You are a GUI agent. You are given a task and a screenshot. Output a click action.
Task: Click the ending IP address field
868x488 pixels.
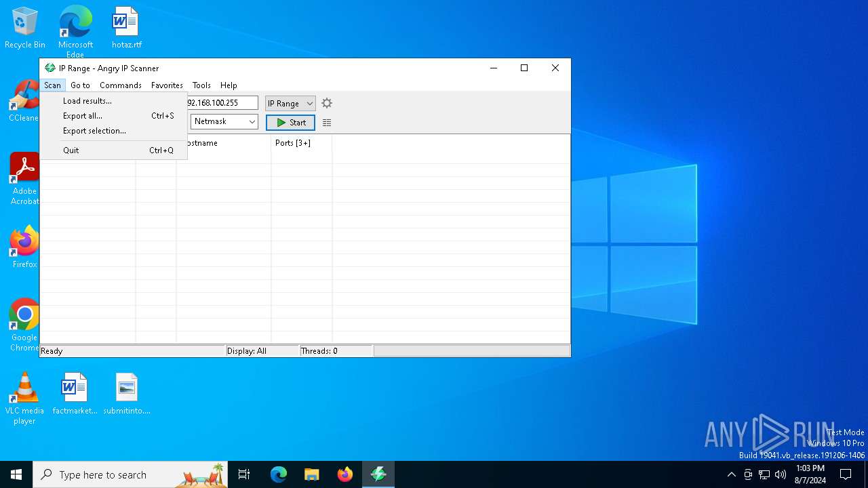click(222, 103)
